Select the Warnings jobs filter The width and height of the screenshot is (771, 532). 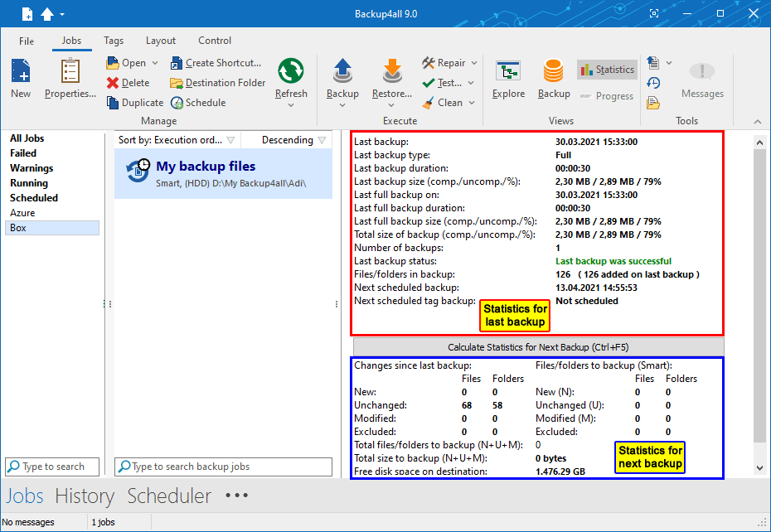32,168
